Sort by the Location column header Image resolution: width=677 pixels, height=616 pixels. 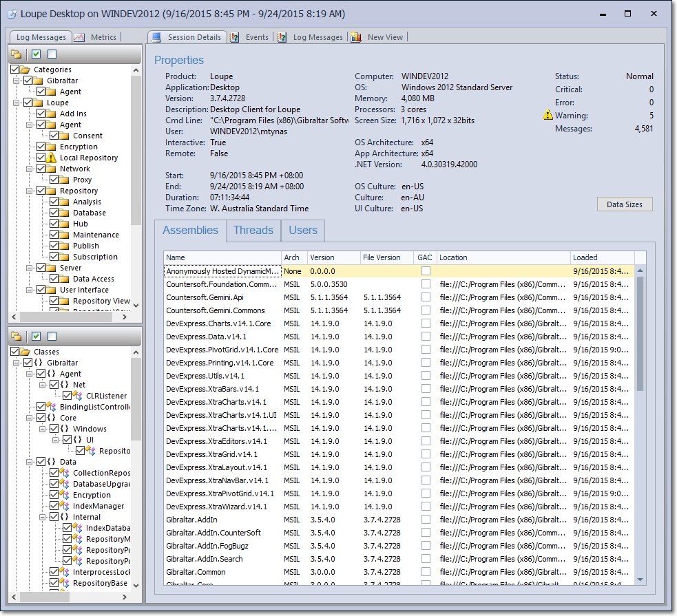[503, 257]
